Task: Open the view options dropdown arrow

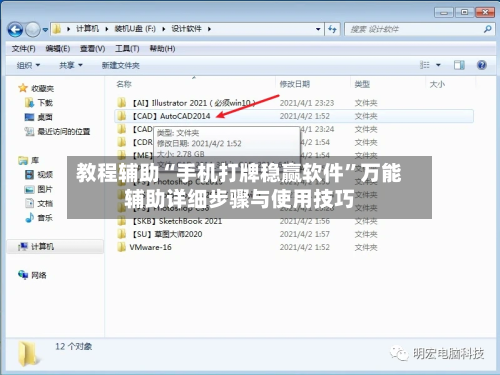Action: (438, 65)
